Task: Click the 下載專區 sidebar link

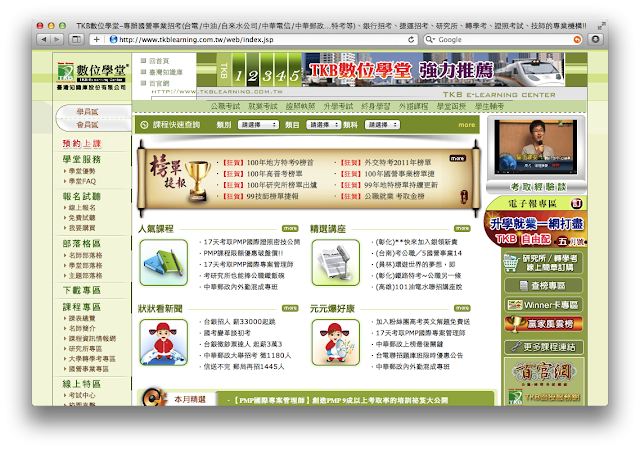Action: click(x=82, y=290)
